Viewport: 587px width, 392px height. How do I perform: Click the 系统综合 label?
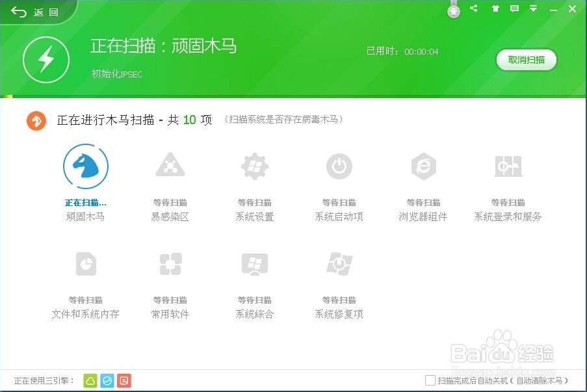coord(255,314)
